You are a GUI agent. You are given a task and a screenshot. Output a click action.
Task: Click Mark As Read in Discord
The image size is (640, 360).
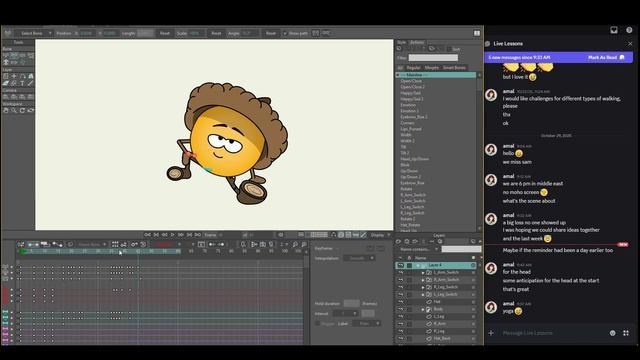606,58
